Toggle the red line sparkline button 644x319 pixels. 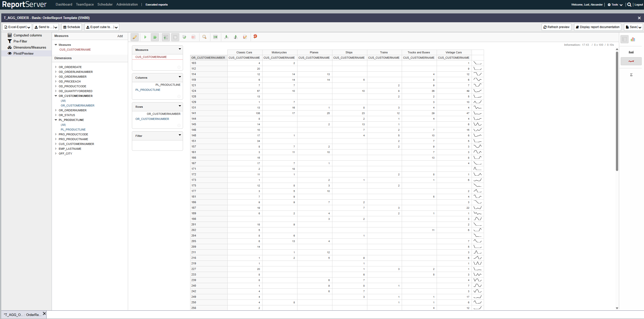(x=631, y=61)
